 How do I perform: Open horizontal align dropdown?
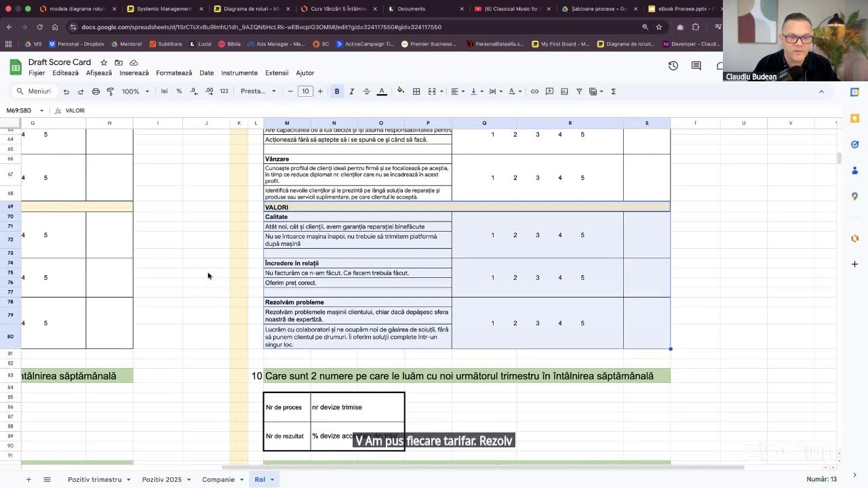tap(458, 91)
